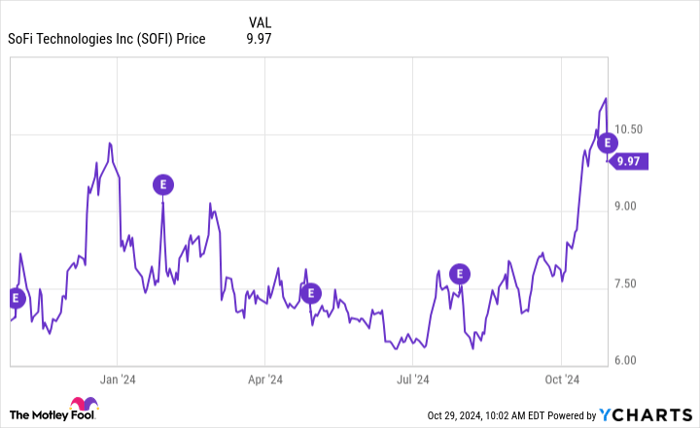This screenshot has height=428, width=700.
Task: Click the Motley Fool logo
Action: point(54,409)
